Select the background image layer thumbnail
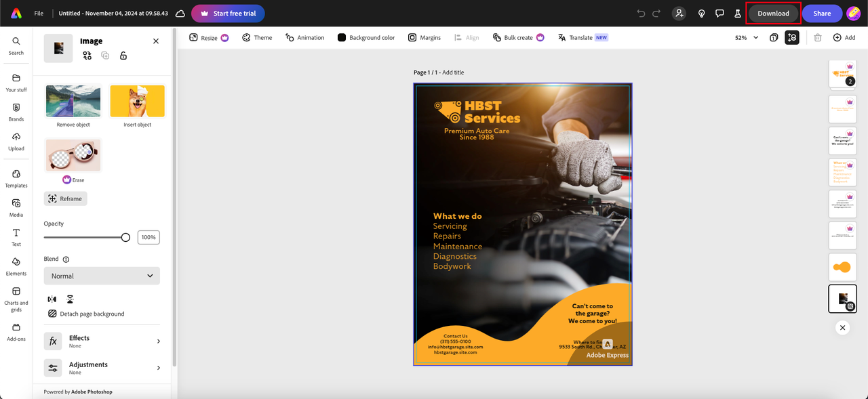Screen dimensions: 868x399 [x=842, y=299]
